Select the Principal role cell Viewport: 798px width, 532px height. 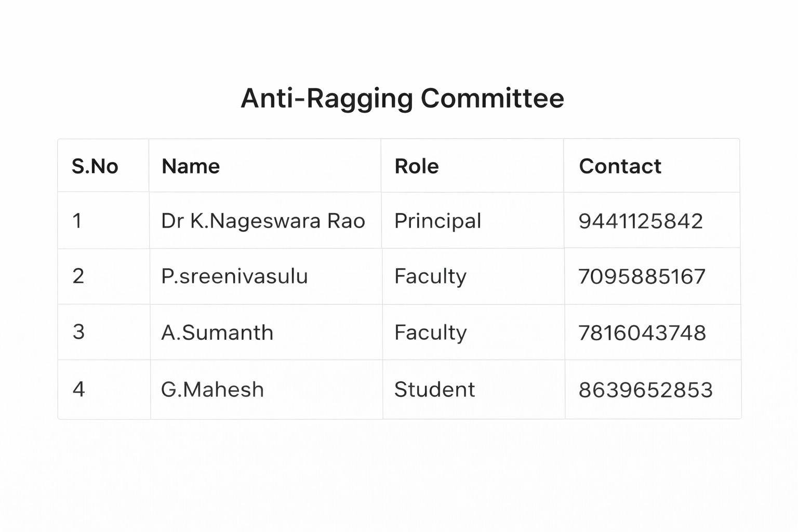tap(437, 221)
